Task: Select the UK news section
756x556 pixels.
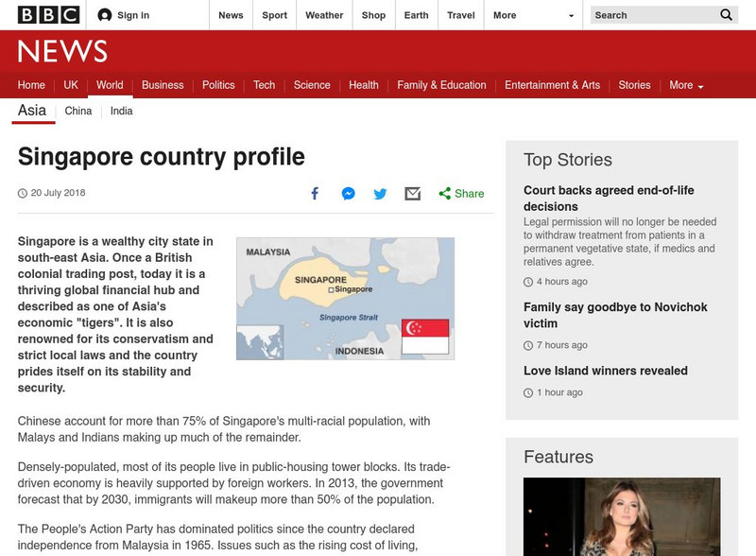Action: click(x=71, y=85)
